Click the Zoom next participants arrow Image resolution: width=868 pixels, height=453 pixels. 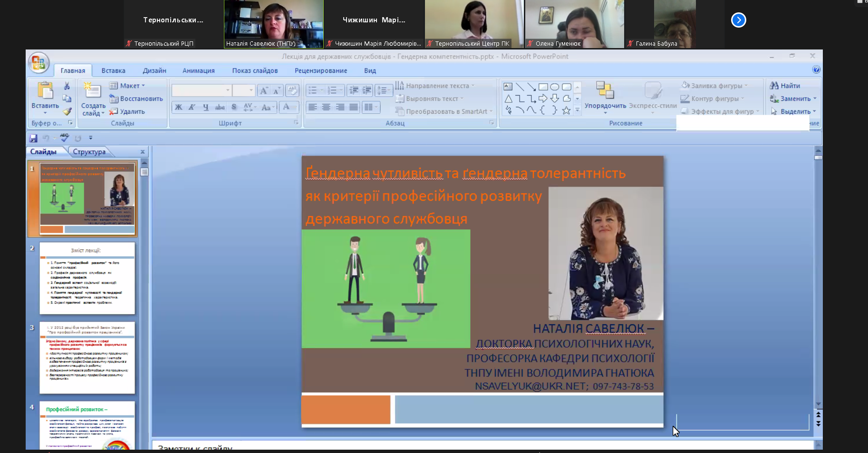click(x=739, y=20)
